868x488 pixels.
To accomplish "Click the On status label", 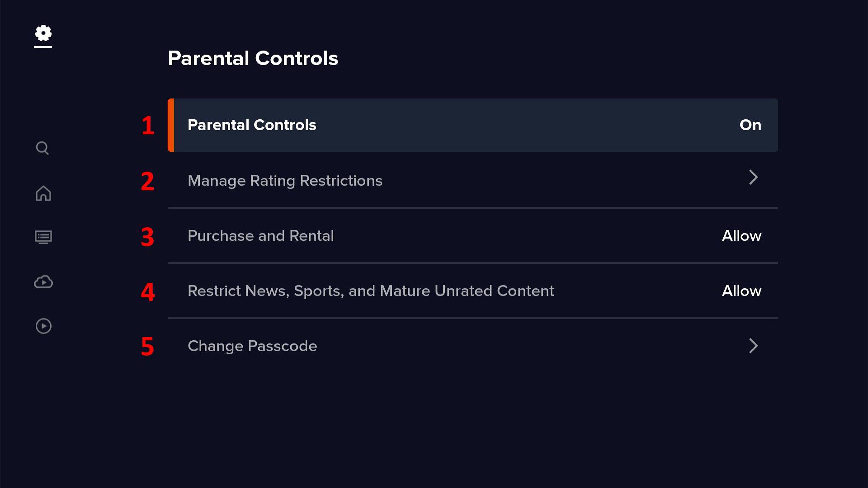I will pos(750,125).
